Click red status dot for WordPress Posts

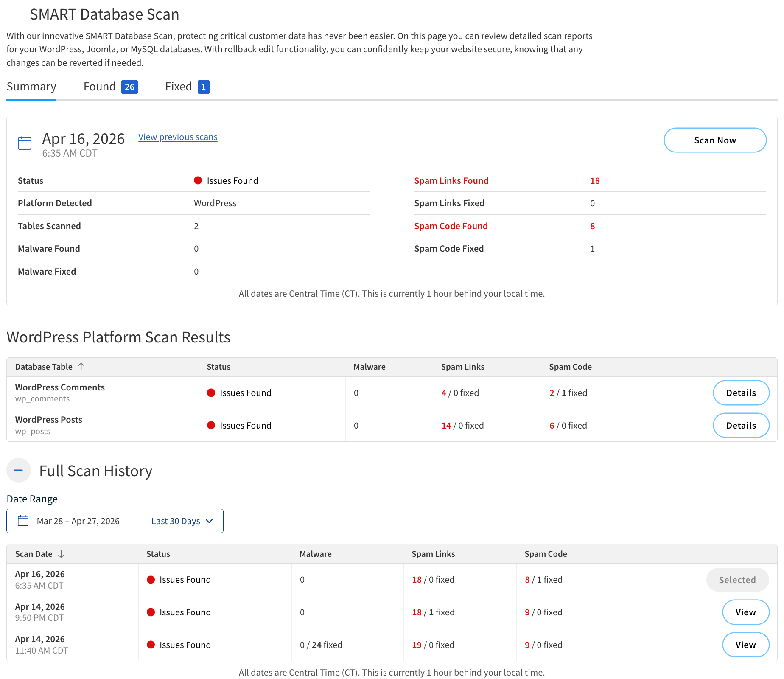[x=211, y=425]
